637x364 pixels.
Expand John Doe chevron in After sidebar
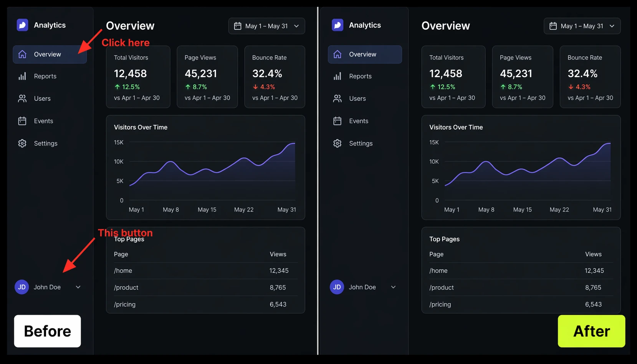pyautogui.click(x=393, y=287)
